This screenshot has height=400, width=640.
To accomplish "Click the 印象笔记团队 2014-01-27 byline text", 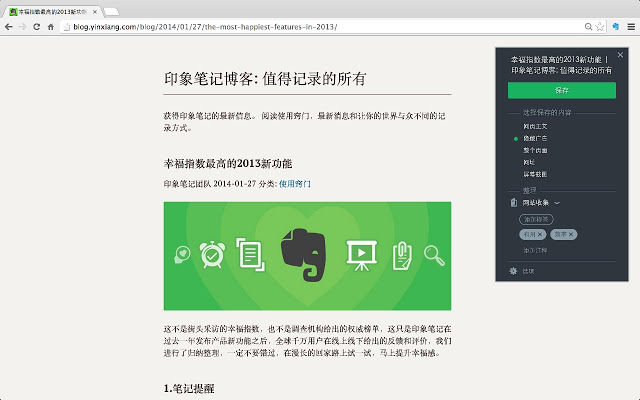I will [x=210, y=184].
